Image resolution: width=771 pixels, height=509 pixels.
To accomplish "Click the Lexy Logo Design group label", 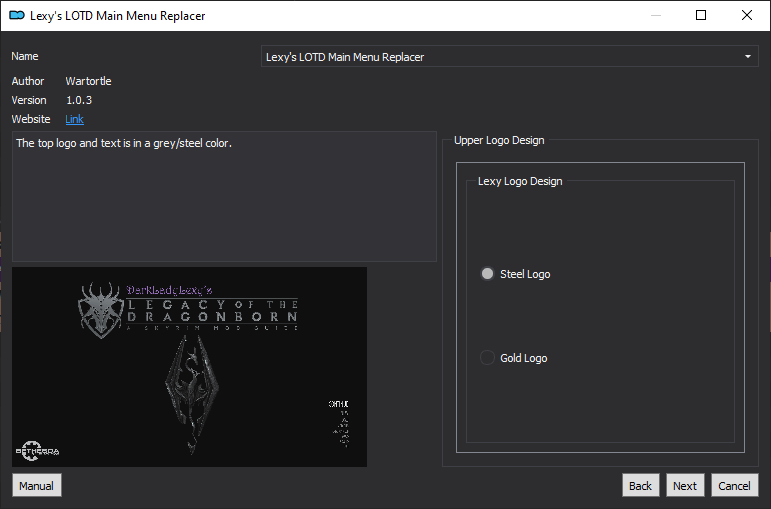I will tap(520, 181).
